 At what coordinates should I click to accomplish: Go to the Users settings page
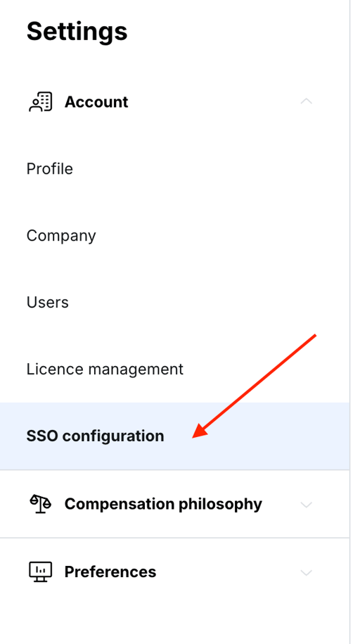tap(48, 302)
